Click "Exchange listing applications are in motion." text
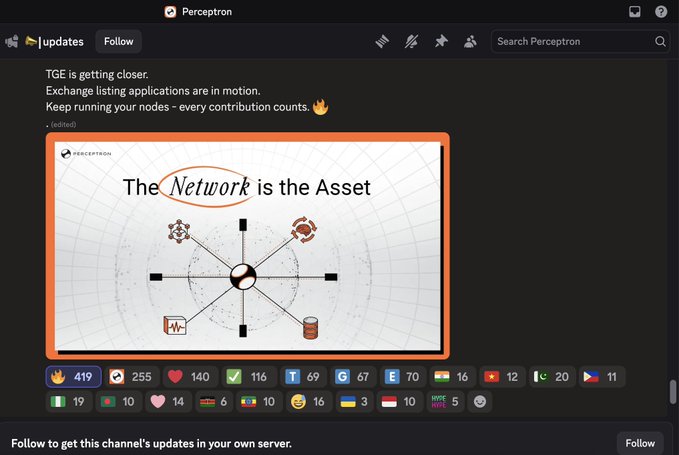Image resolution: width=679 pixels, height=455 pixels. click(153, 91)
